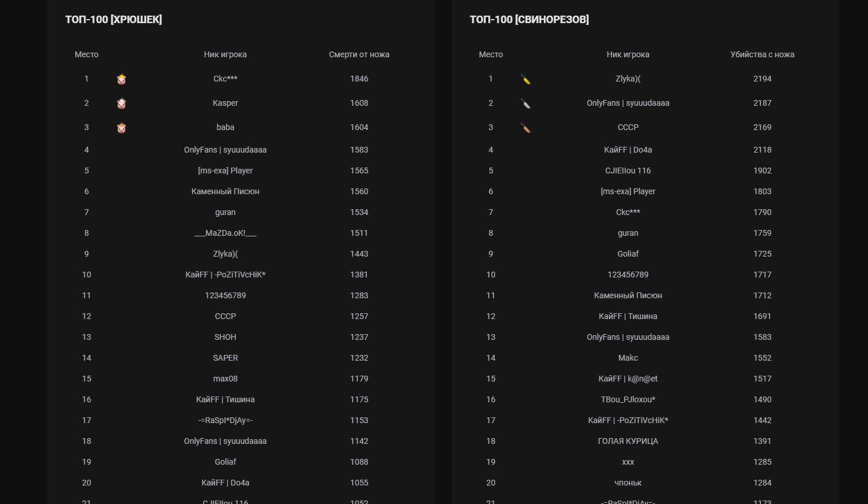
Task: Click the gold knife icon beside Zlyka)(
Action: point(525,79)
